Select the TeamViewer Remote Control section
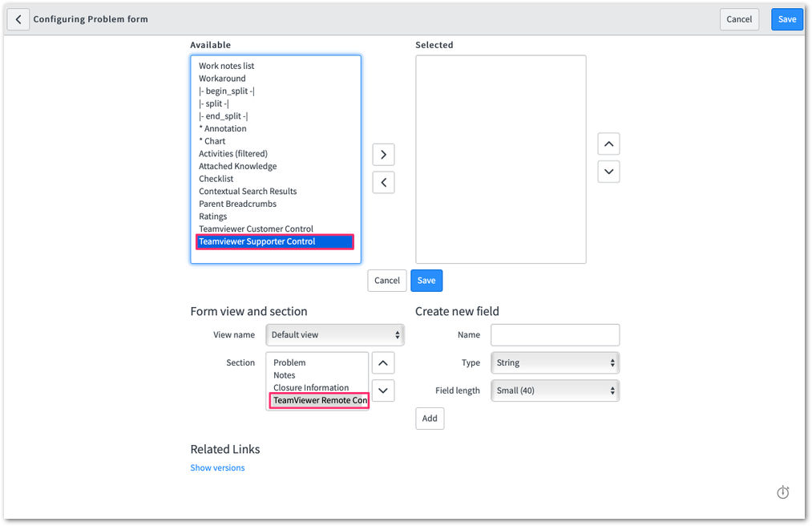The image size is (812, 526). tap(320, 400)
